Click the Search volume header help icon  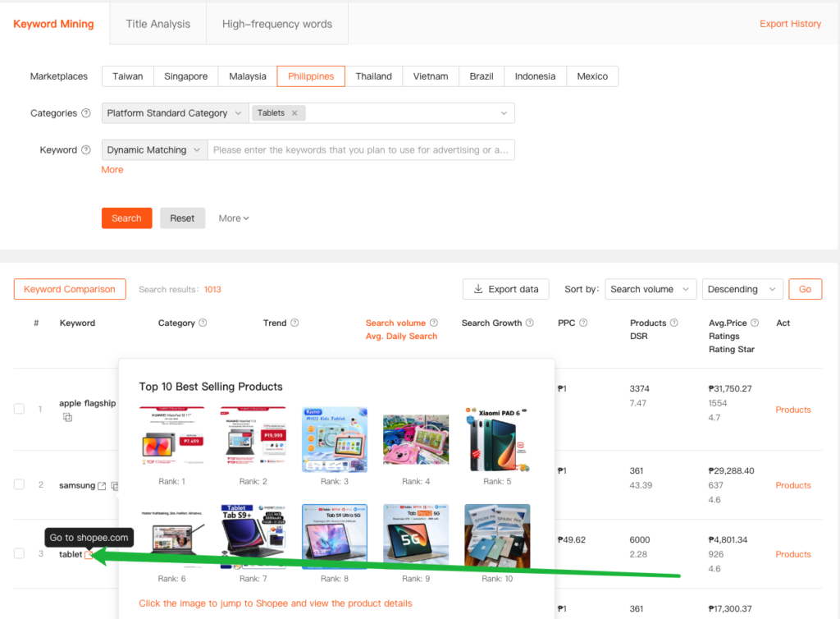pos(434,323)
